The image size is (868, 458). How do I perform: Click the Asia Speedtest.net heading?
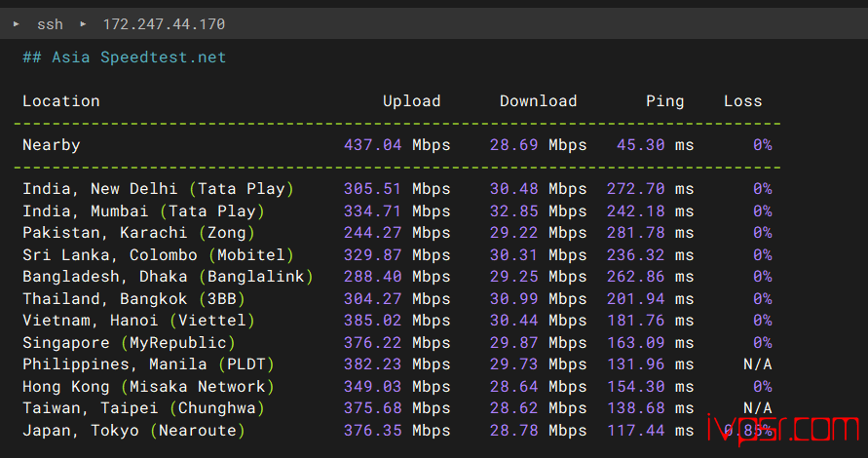(125, 57)
